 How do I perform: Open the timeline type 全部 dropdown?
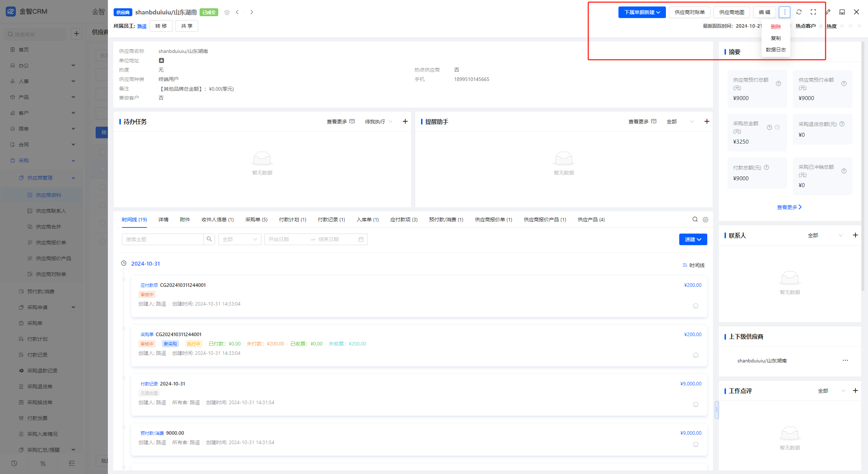click(x=240, y=239)
